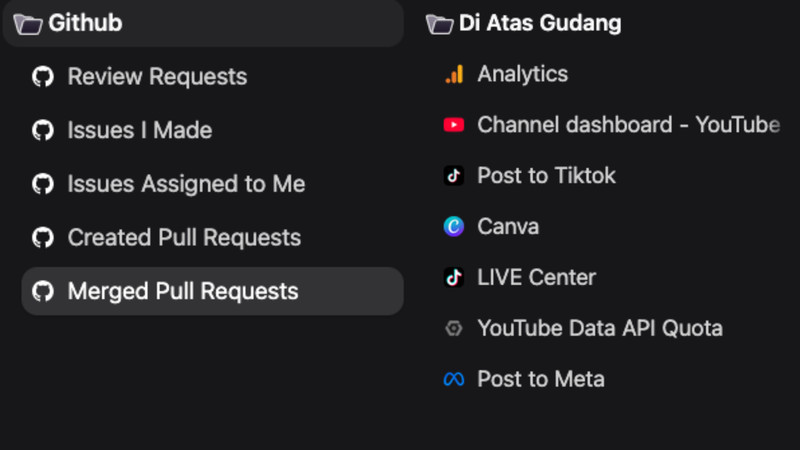The height and width of the screenshot is (450, 800).
Task: Click the Di Atas Gudang folder icon
Action: (x=438, y=23)
